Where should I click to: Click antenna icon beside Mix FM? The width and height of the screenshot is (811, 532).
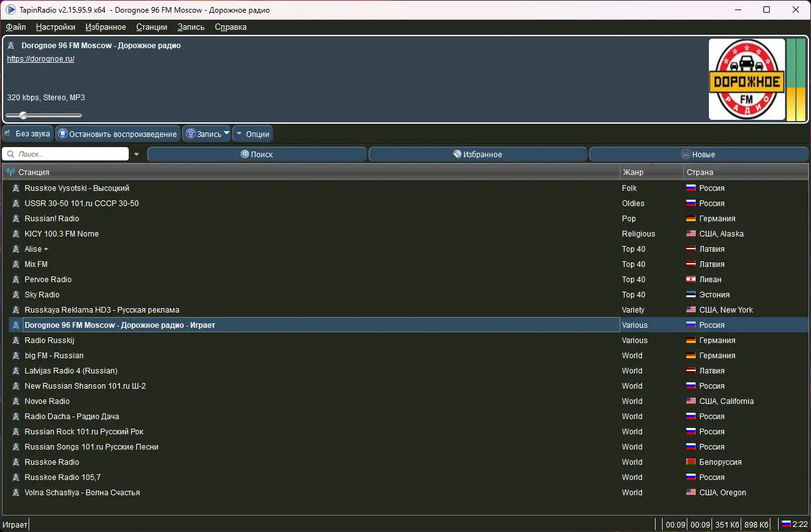[x=16, y=264]
